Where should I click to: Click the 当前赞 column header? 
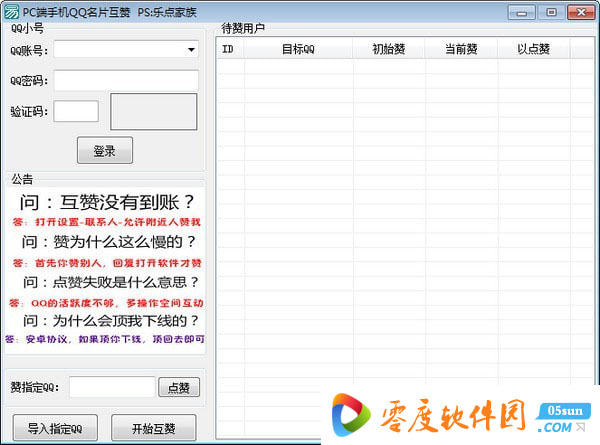460,49
